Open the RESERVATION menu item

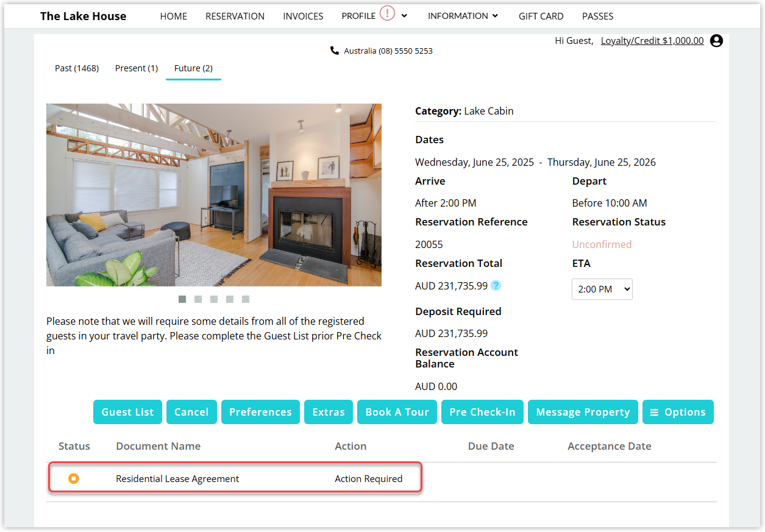235,16
